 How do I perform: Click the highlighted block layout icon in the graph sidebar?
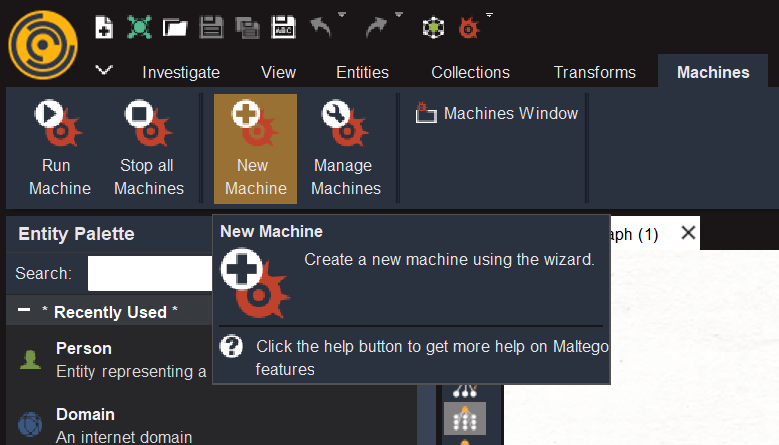click(x=465, y=419)
